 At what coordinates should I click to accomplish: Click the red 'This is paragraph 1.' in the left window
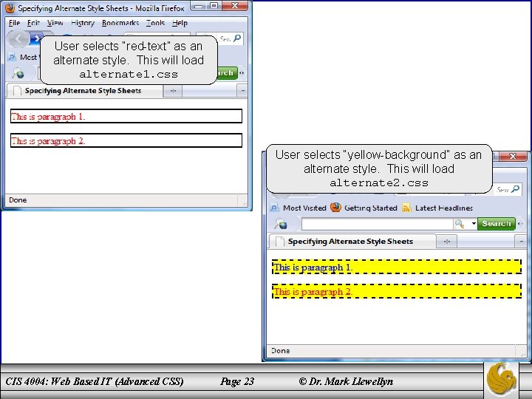[48, 117]
